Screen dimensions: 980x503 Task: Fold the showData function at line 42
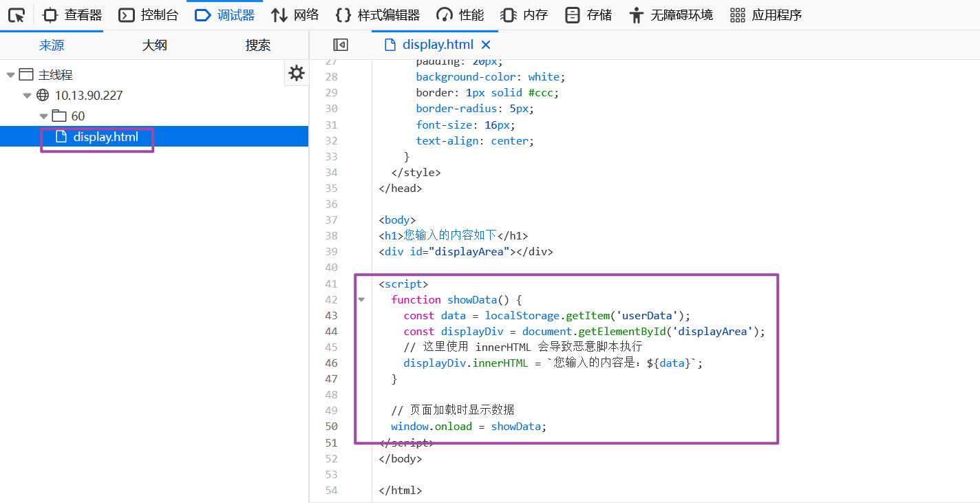click(361, 300)
